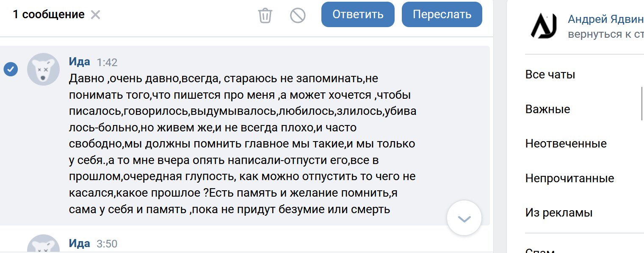Delete the selected message with trash icon
The image size is (644, 253).
tap(265, 16)
